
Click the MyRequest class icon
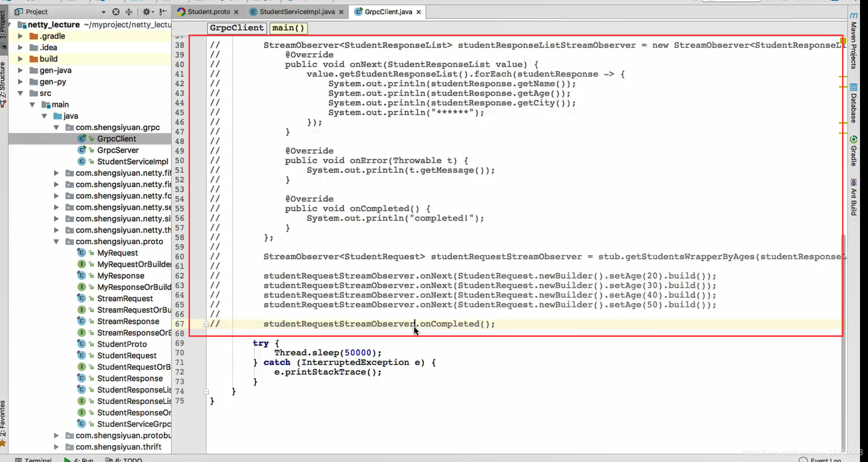(81, 253)
